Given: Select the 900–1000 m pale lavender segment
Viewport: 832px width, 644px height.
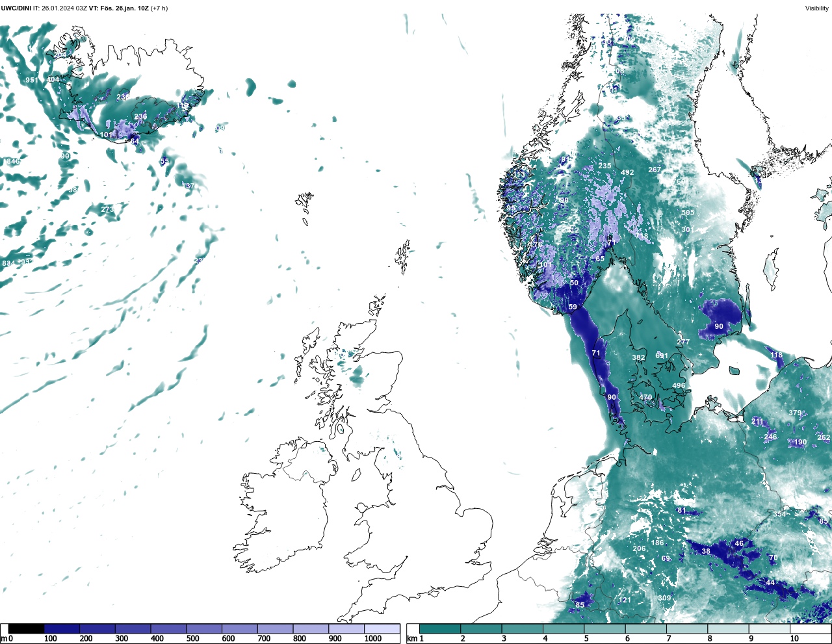Looking at the screenshot, I should point(346,629).
